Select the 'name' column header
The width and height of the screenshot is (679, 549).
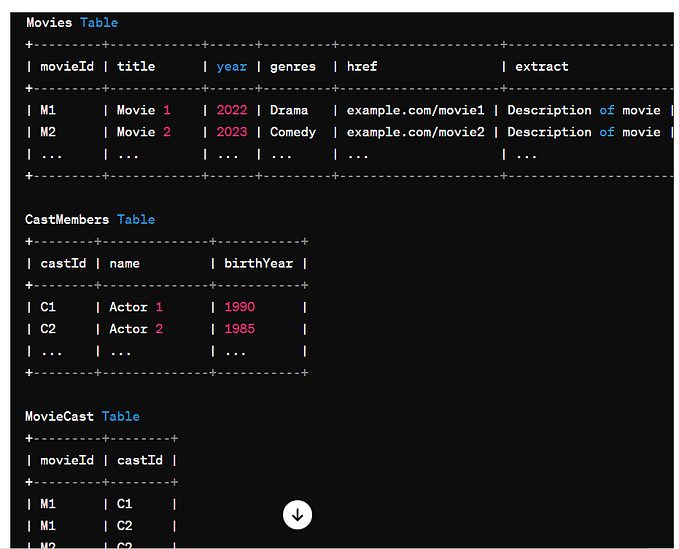click(124, 264)
